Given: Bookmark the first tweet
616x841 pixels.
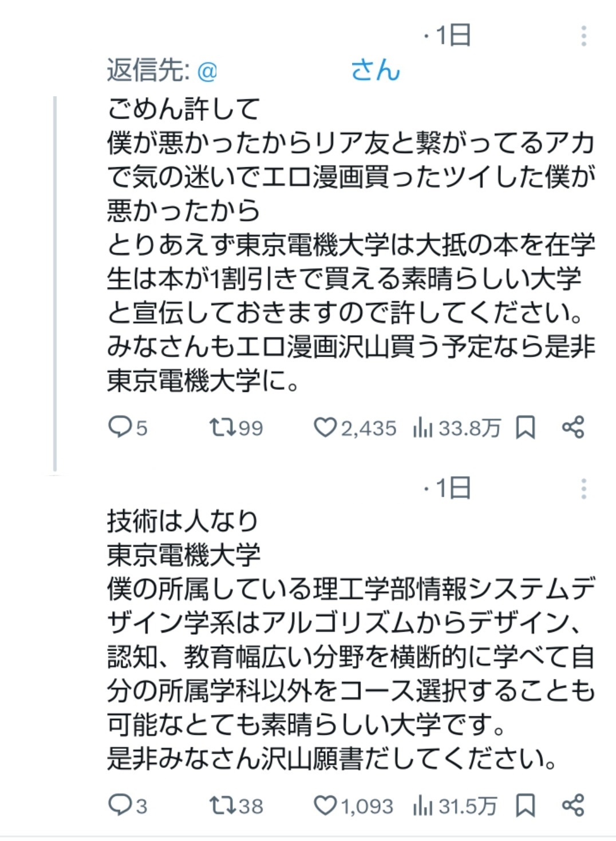Looking at the screenshot, I should tap(526, 427).
